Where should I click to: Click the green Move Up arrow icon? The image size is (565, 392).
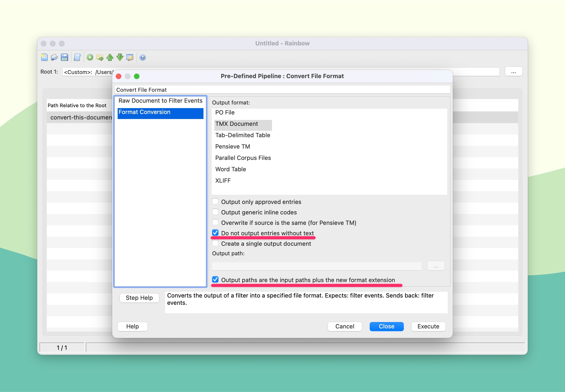click(x=110, y=57)
